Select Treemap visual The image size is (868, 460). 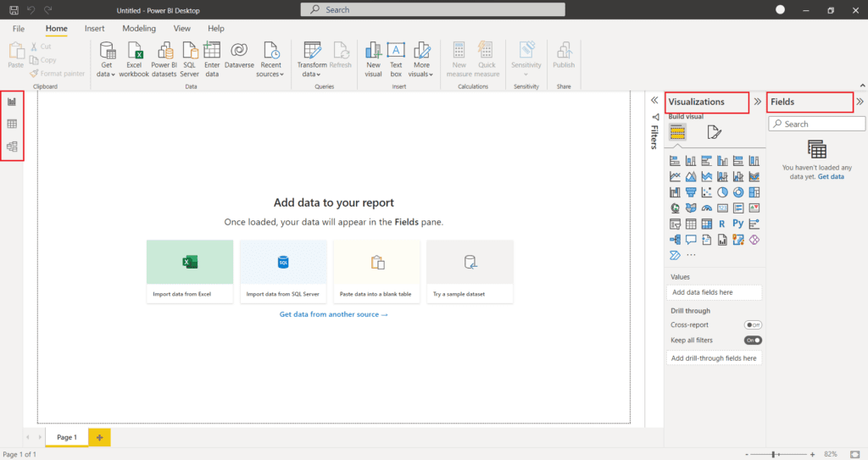[x=754, y=192]
